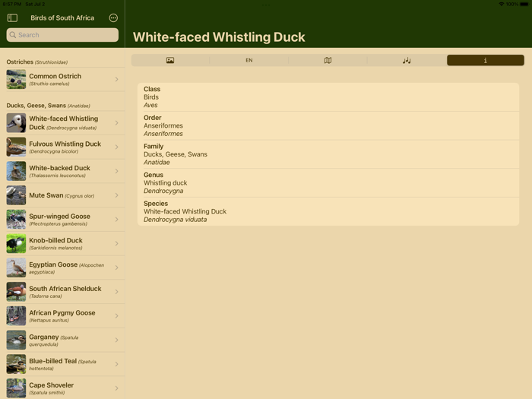Tap the chevron on Spur-winged Goose row
532x399 pixels.
(117, 219)
